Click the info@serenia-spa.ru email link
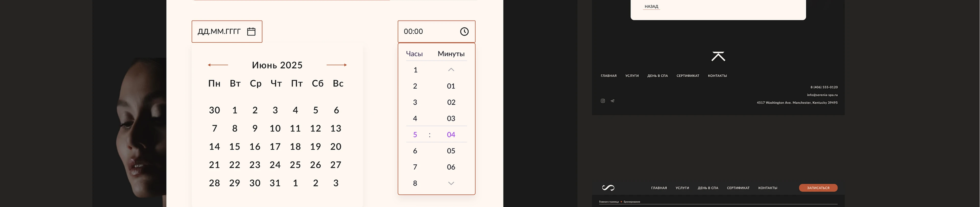 click(x=822, y=95)
